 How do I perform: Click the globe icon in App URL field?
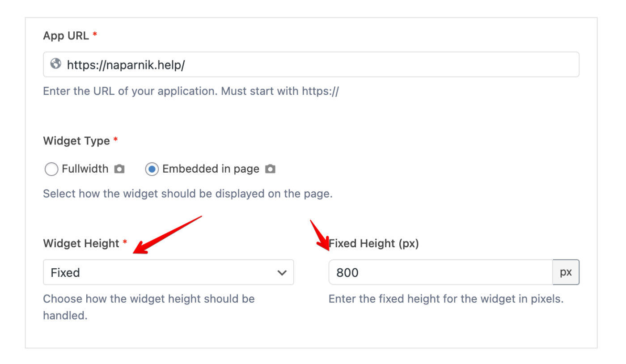point(55,64)
